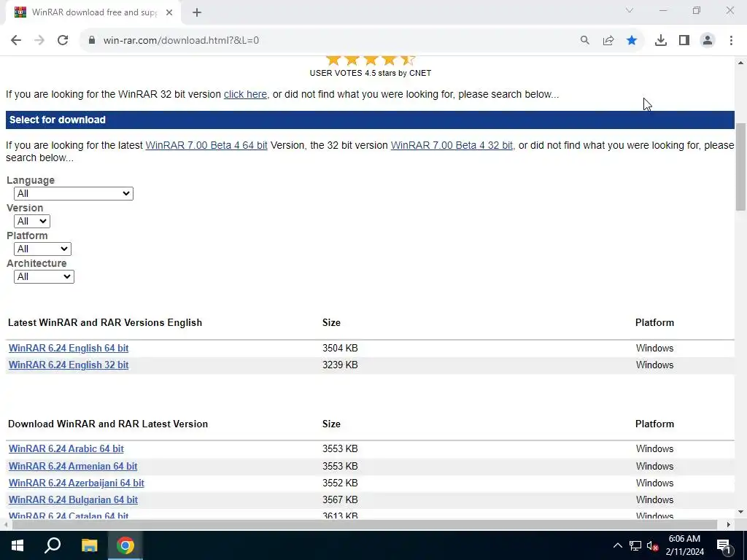Download WinRAR 6.24 Azerbaijani 64 bit
Viewport: 747px width, 560px height.
[76, 483]
